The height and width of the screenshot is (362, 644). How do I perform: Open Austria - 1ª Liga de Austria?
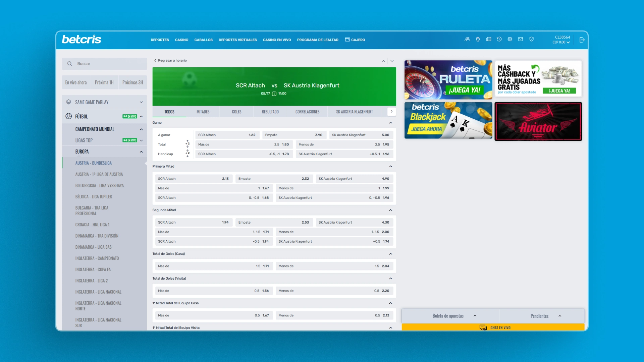(x=99, y=174)
